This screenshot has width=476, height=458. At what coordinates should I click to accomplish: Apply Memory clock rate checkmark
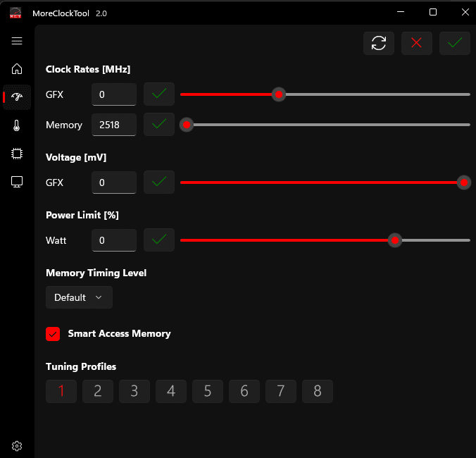point(158,125)
